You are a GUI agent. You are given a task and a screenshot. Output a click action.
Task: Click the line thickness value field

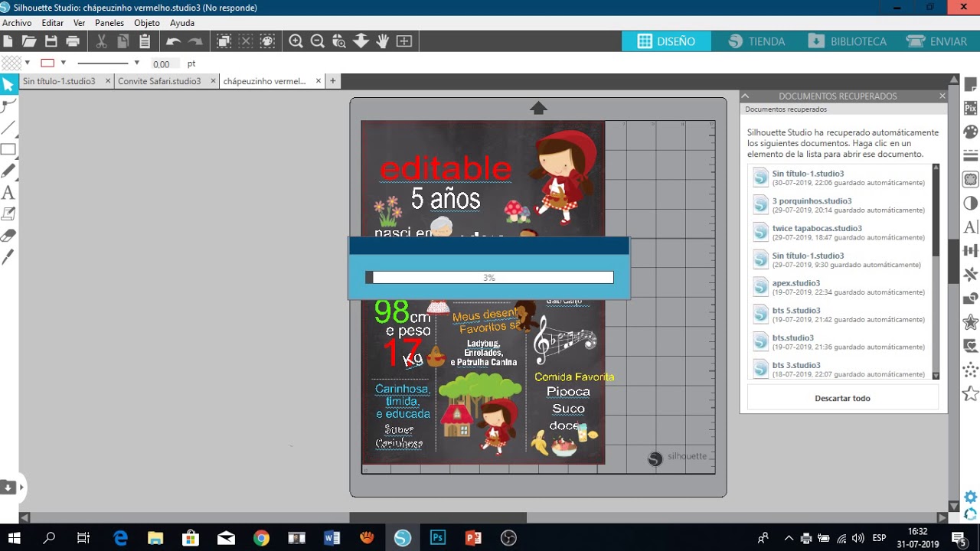[x=165, y=64]
